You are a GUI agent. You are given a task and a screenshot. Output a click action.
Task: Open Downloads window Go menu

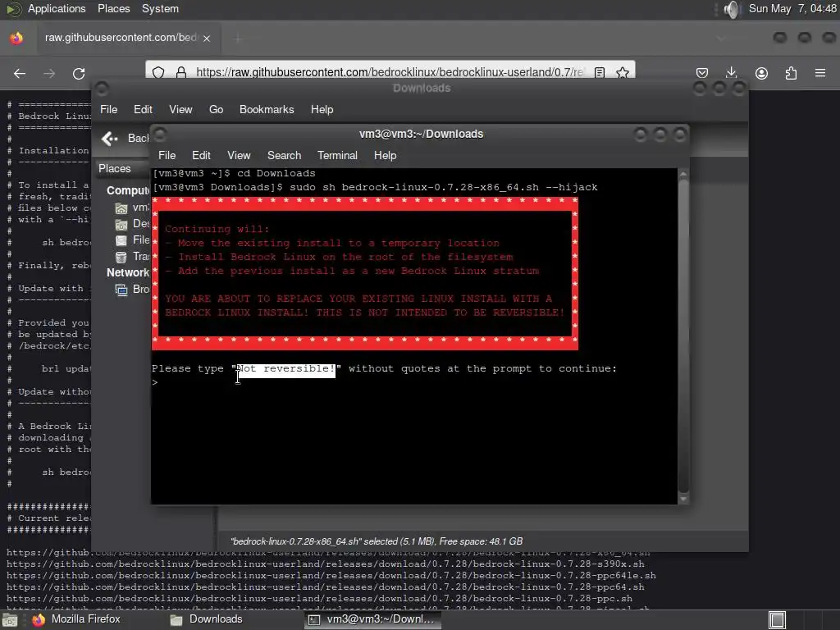(x=216, y=109)
